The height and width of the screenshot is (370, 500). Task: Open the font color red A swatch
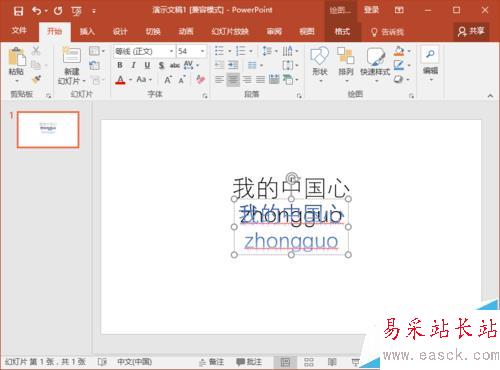click(120, 80)
